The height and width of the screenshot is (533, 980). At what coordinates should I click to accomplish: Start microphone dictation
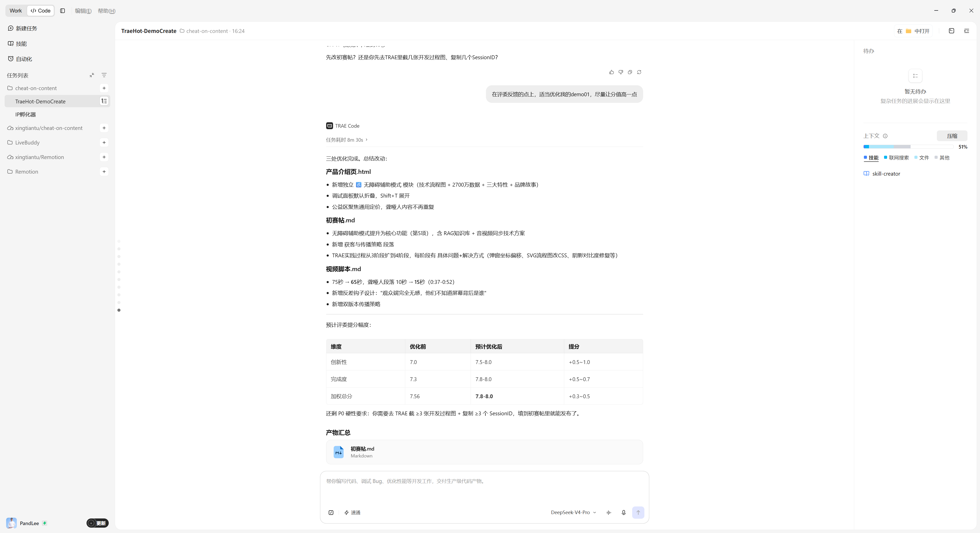[623, 513]
